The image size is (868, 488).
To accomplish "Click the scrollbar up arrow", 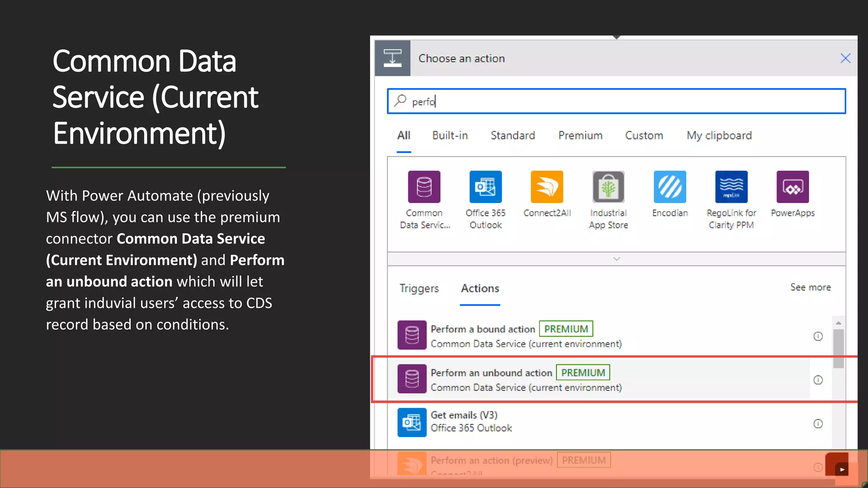I will point(838,323).
